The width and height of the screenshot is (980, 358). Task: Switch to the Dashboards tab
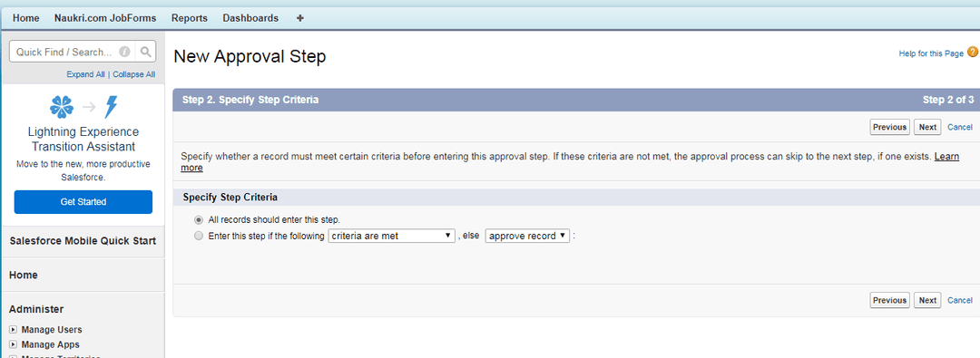pyautogui.click(x=250, y=18)
